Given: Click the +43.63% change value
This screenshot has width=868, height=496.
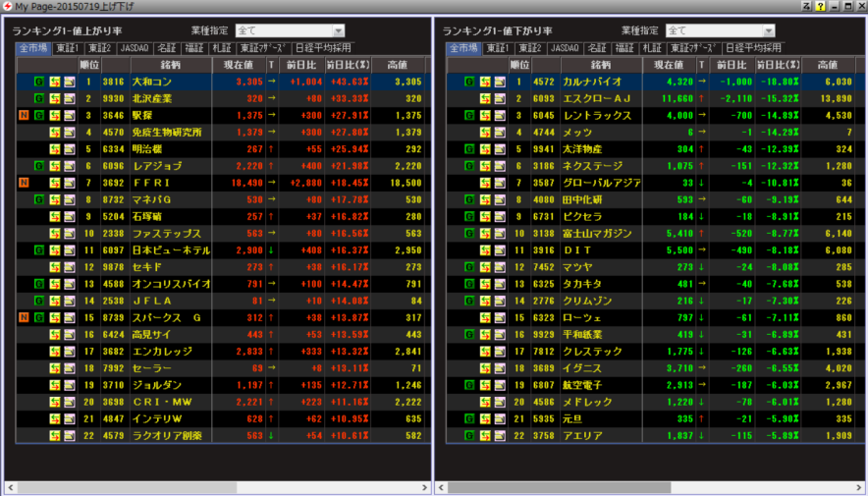Looking at the screenshot, I should pos(350,82).
